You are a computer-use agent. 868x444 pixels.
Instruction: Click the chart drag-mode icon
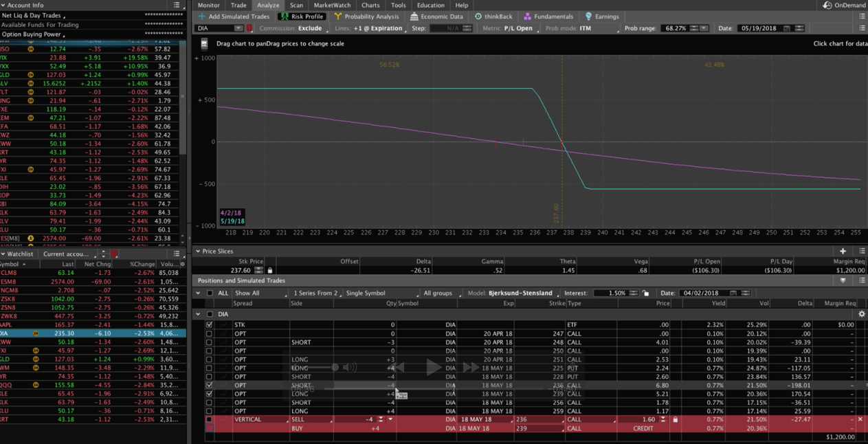pos(204,43)
